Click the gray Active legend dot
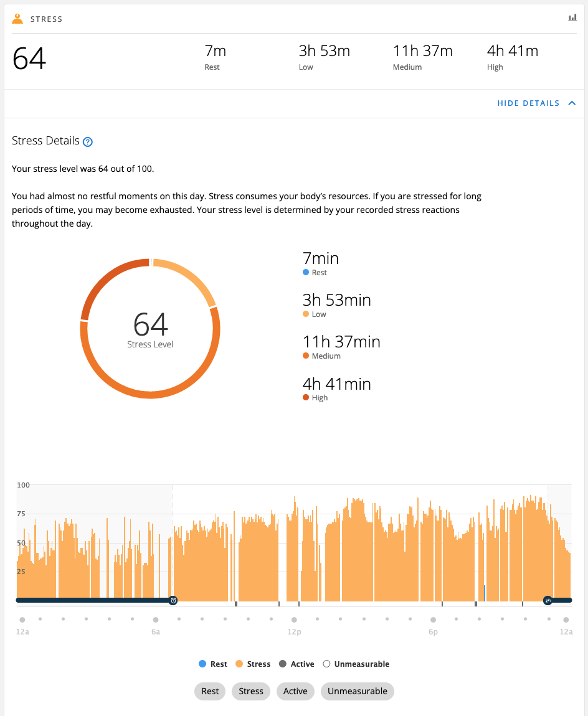This screenshot has width=588, height=716. (282, 664)
